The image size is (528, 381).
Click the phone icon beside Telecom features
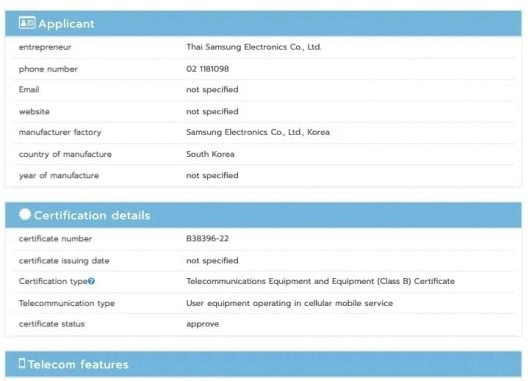pos(22,363)
